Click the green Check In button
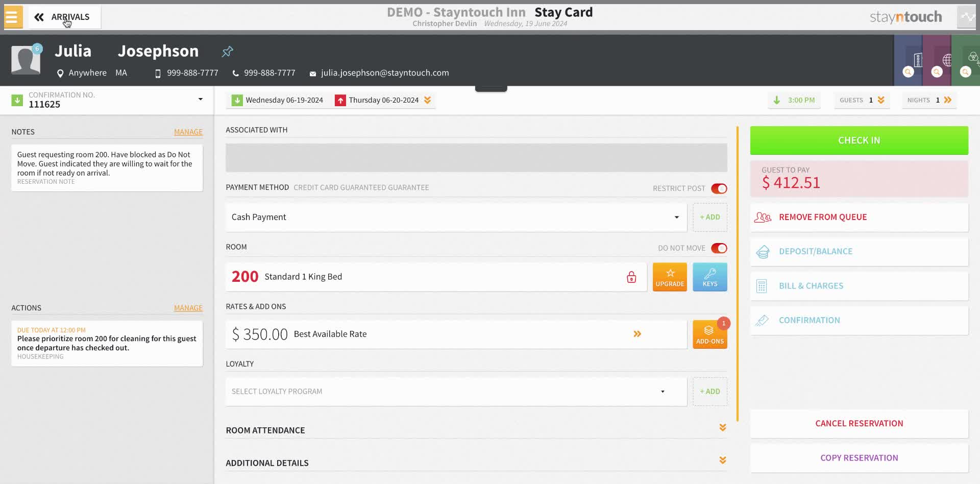The width and height of the screenshot is (980, 484). click(859, 140)
